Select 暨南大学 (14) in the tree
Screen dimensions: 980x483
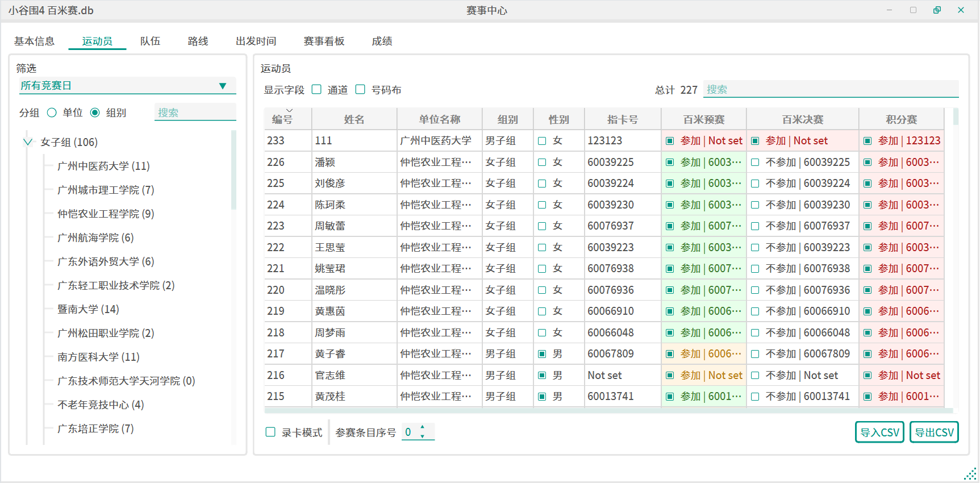(88, 309)
